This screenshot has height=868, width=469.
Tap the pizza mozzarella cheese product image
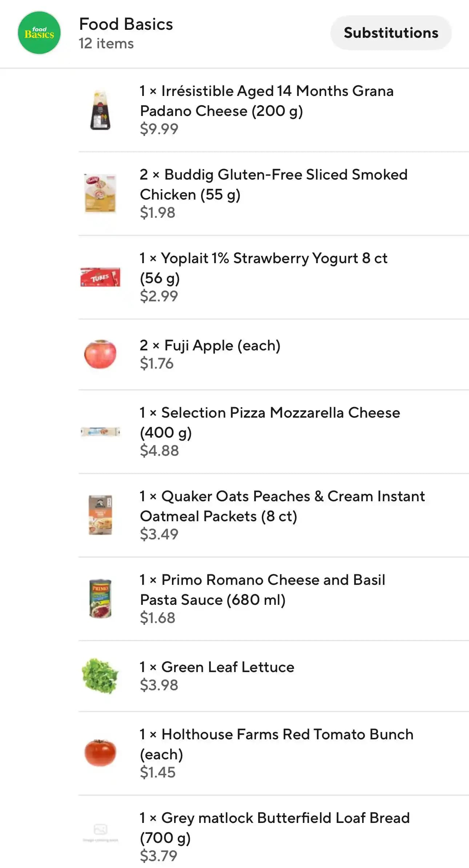[x=100, y=431]
